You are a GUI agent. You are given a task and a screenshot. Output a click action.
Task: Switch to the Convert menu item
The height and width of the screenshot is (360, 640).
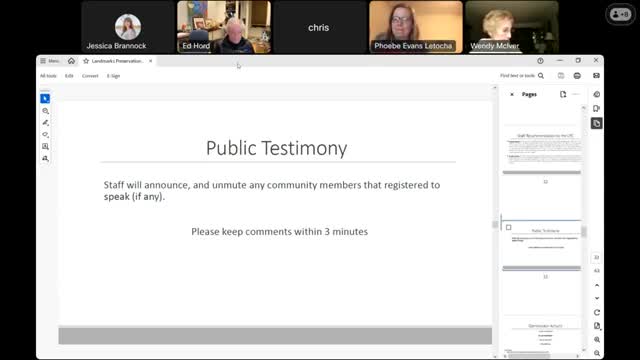[90, 76]
